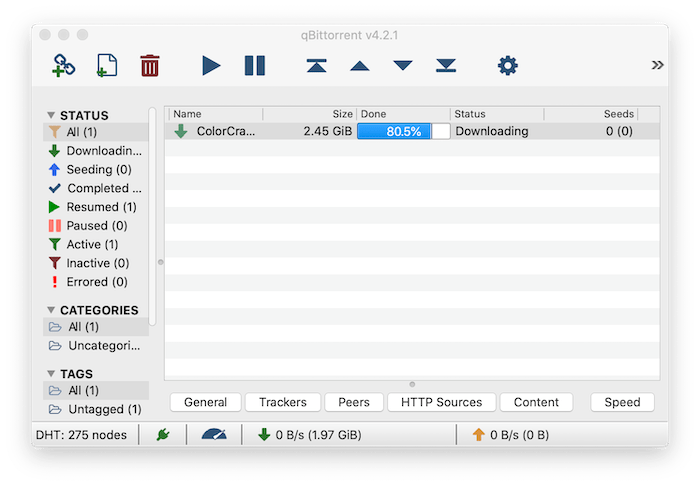
Task: Click the Downloading status cell
Action: pyautogui.click(x=492, y=131)
